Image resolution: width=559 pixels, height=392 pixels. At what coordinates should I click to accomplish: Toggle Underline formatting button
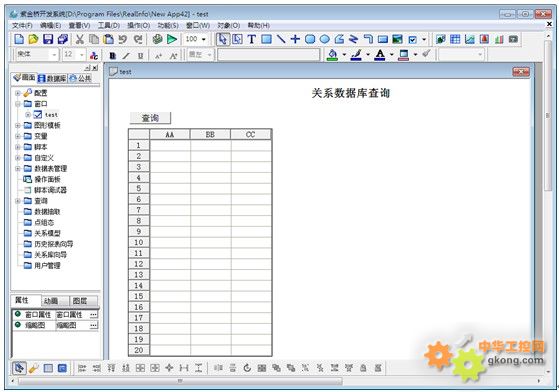(x=140, y=56)
